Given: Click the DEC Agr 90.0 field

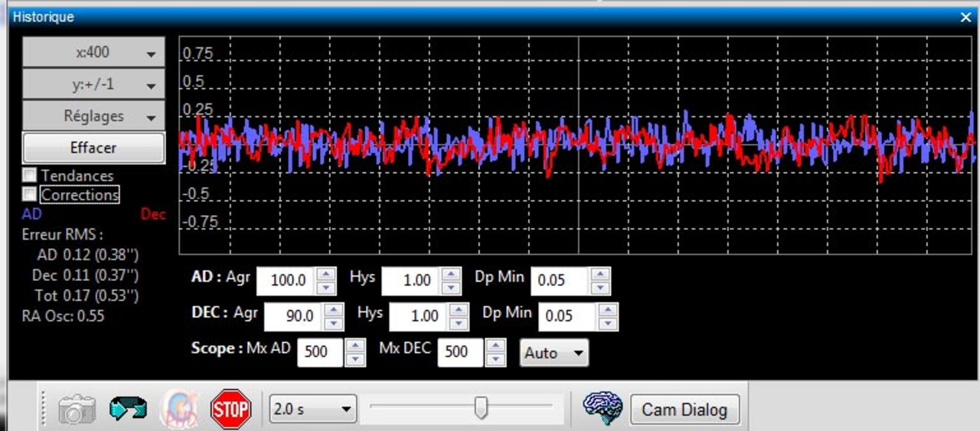Looking at the screenshot, I should [x=295, y=316].
